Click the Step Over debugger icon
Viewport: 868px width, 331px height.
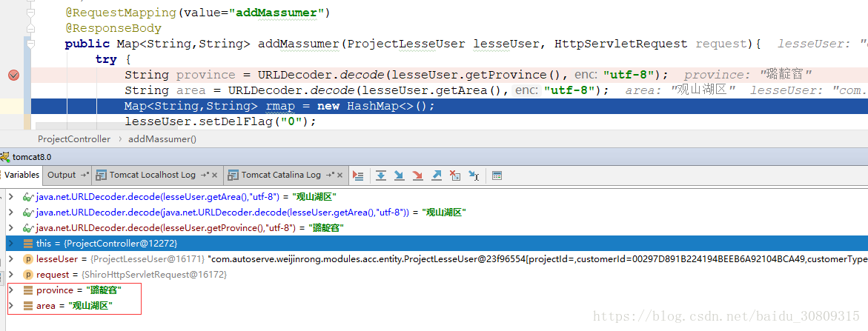click(381, 175)
